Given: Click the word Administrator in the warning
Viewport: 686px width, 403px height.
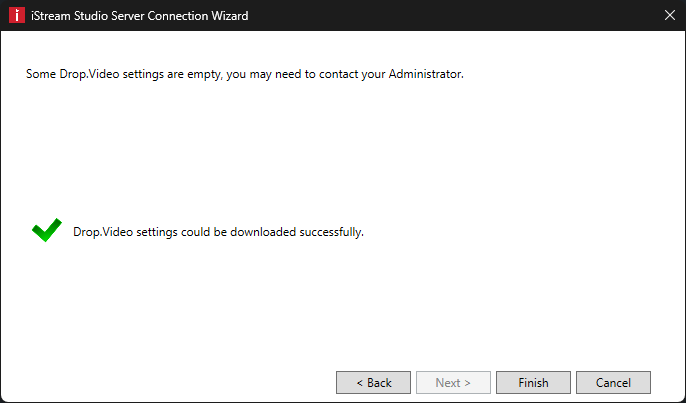Looking at the screenshot, I should pyautogui.click(x=425, y=74).
